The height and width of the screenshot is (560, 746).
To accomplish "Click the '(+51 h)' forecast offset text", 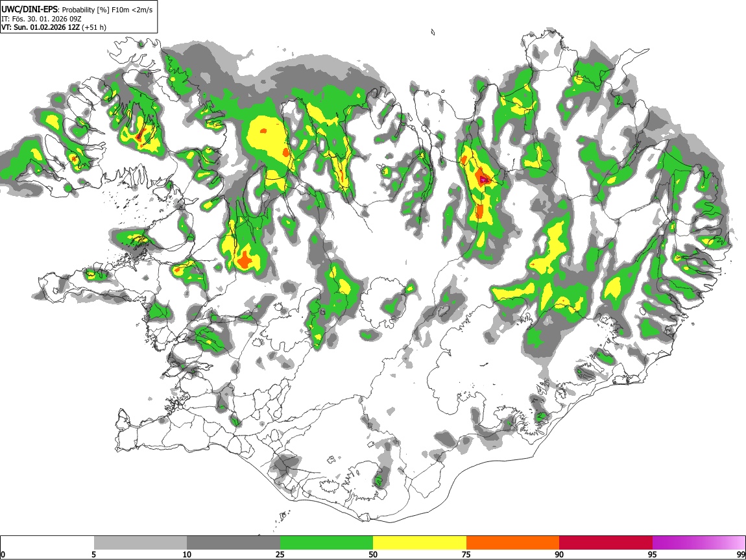I will 94,27.
